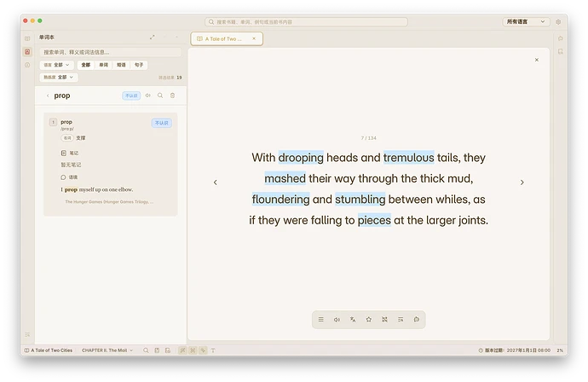Toggle 不认识 tag on prop definition card
588x382 pixels.
point(162,123)
